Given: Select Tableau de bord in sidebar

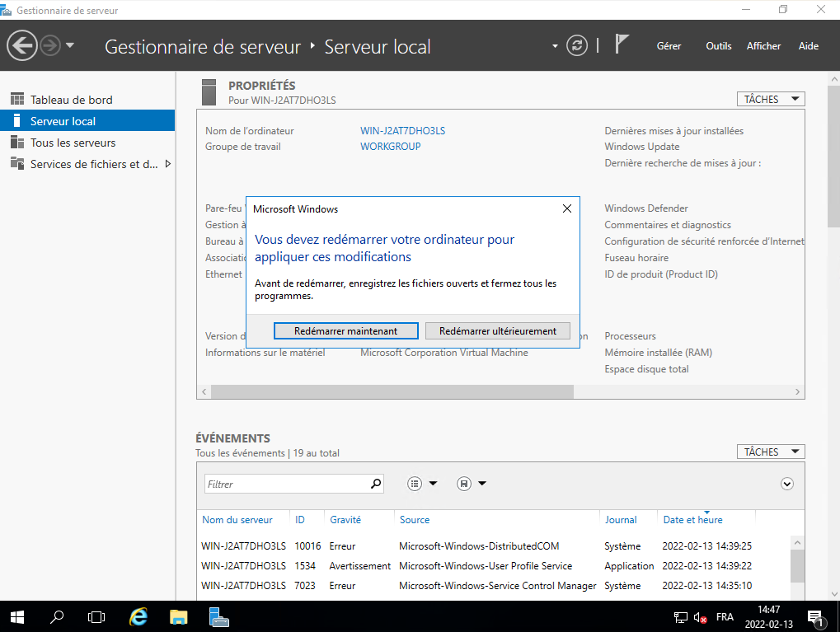Looking at the screenshot, I should [x=71, y=100].
